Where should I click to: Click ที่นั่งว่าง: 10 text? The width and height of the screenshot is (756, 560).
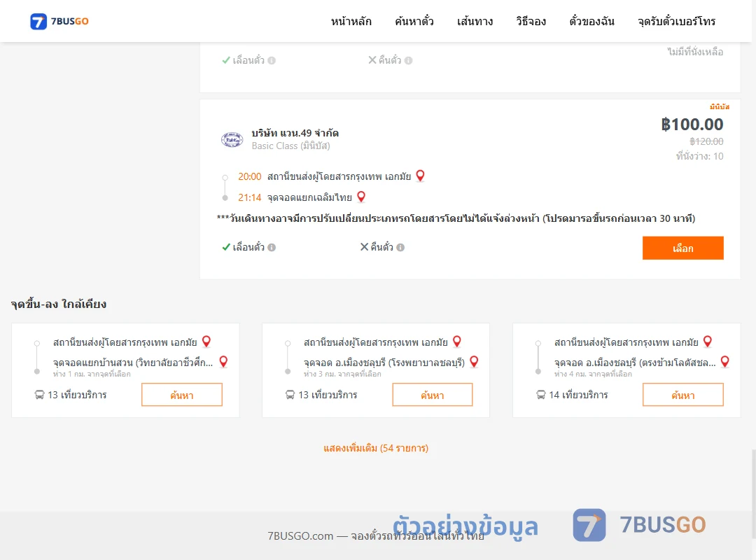tap(699, 156)
